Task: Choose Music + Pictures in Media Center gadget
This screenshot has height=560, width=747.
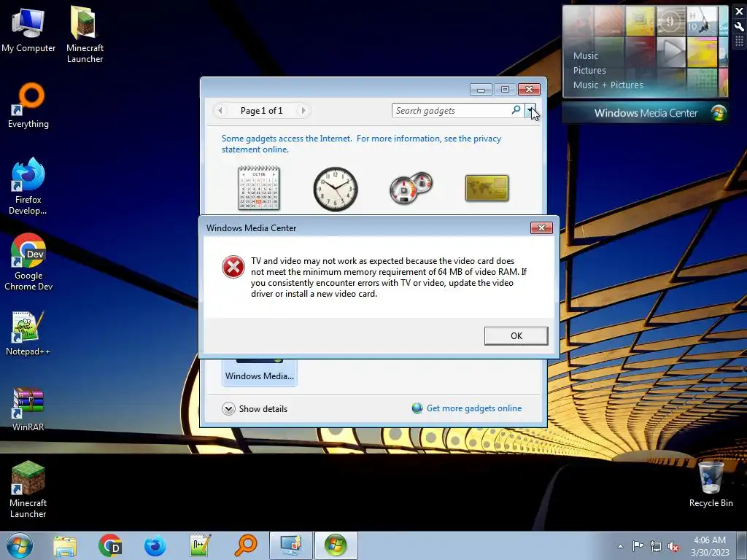Action: (x=608, y=85)
